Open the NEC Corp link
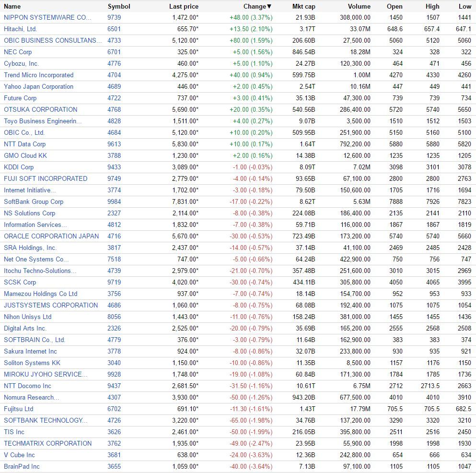476x473 pixels. pos(18,52)
